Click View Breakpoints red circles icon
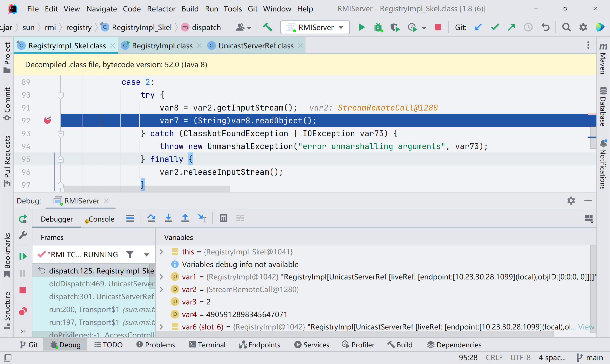 tap(23, 312)
